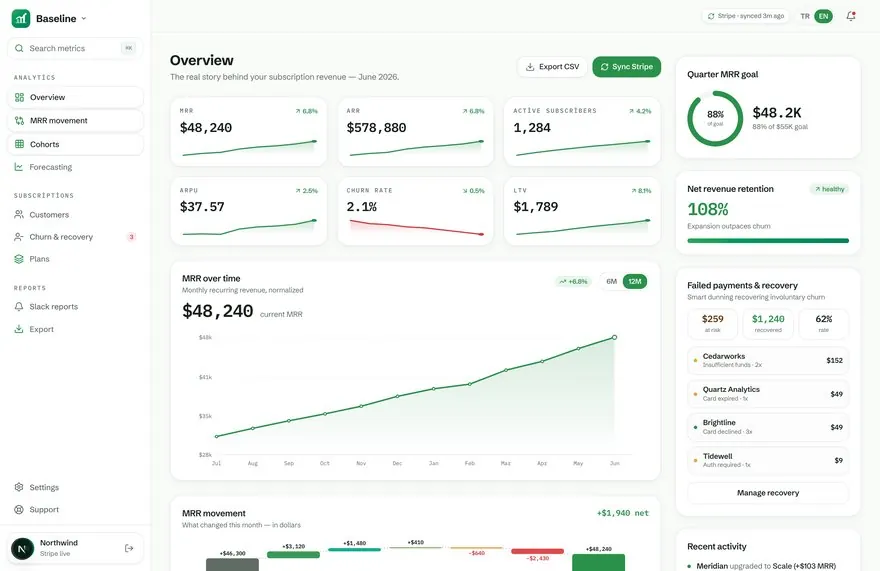Open the Cedarworks failed payment row

pyautogui.click(x=768, y=360)
